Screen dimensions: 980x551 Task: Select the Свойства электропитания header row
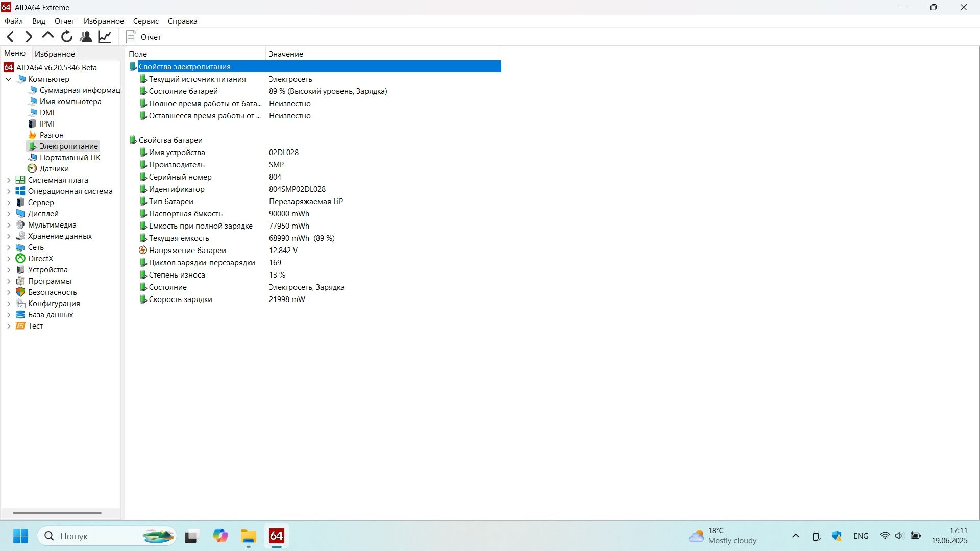point(314,67)
